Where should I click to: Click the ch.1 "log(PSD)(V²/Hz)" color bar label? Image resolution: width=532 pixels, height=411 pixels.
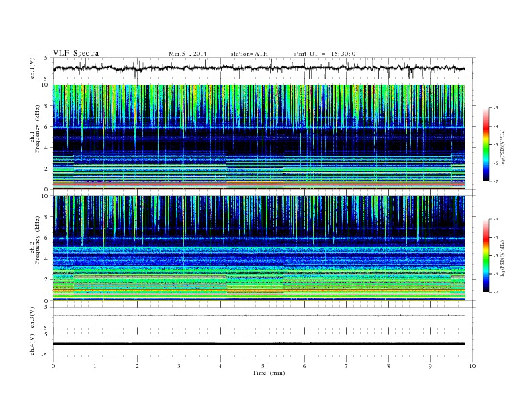(503, 147)
